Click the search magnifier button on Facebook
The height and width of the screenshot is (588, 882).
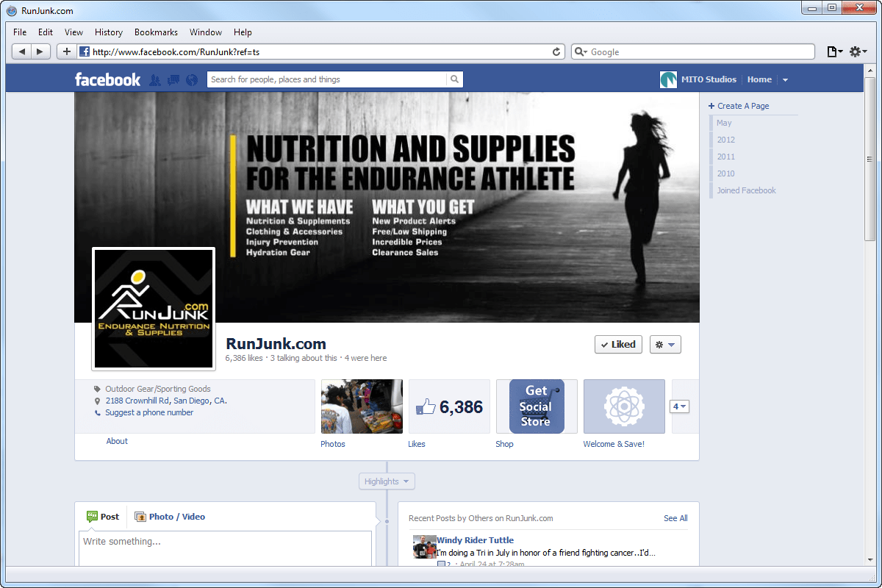point(454,79)
